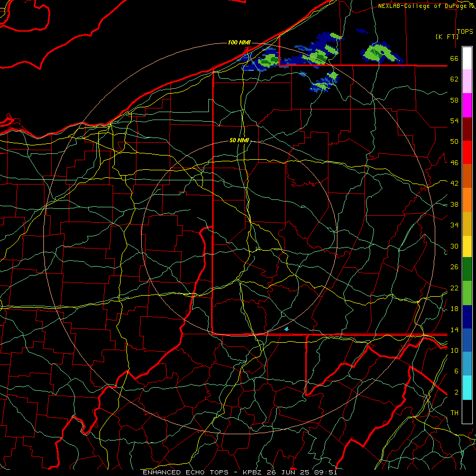Click the 66 legend value
The width and height of the screenshot is (476, 476).
454,59
